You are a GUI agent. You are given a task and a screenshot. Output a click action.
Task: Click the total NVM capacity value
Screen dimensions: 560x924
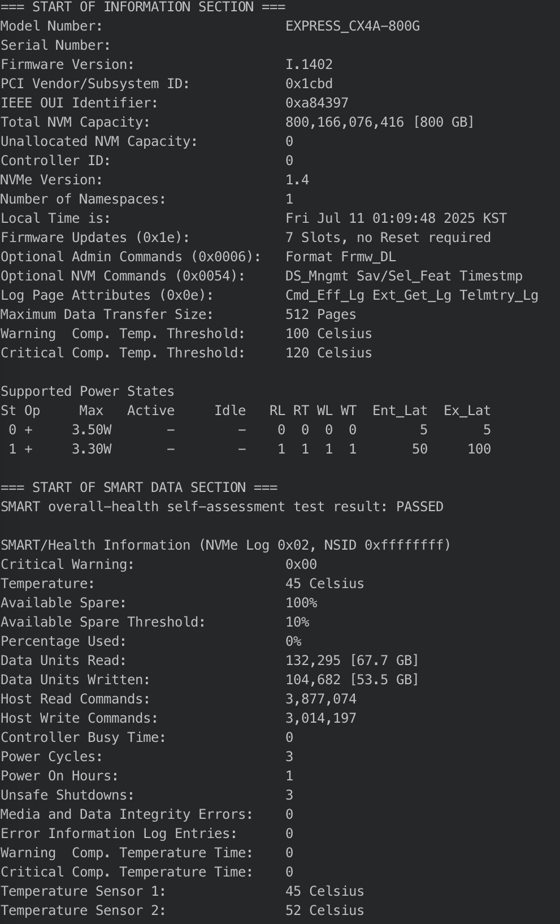[380, 122]
